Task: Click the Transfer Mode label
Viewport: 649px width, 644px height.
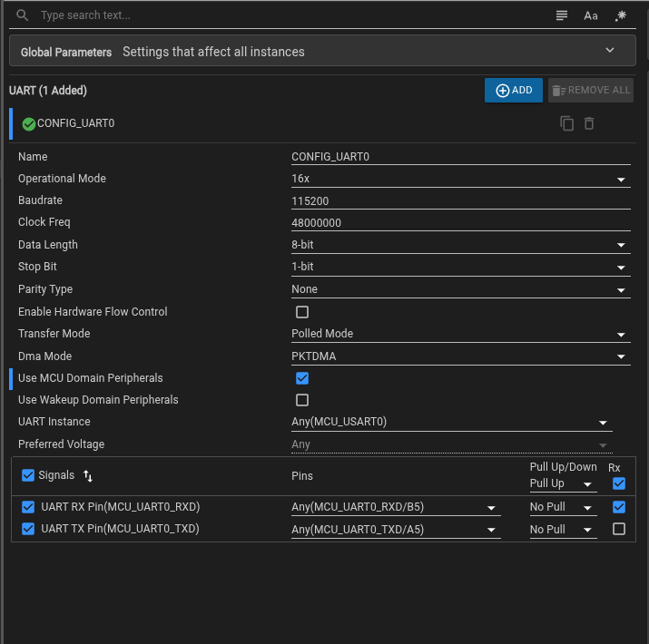Action: 54,334
